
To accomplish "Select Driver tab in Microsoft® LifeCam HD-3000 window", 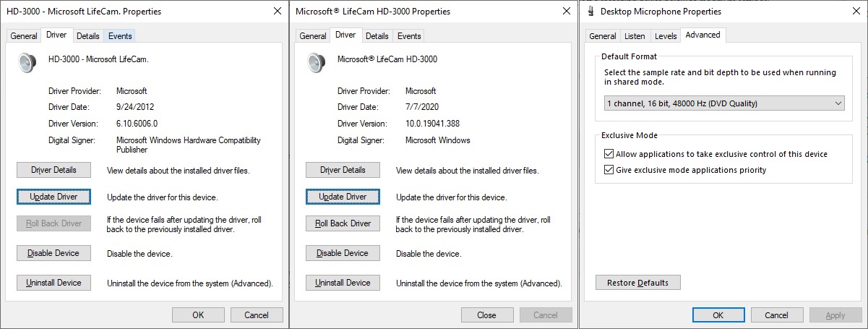I will pos(345,35).
